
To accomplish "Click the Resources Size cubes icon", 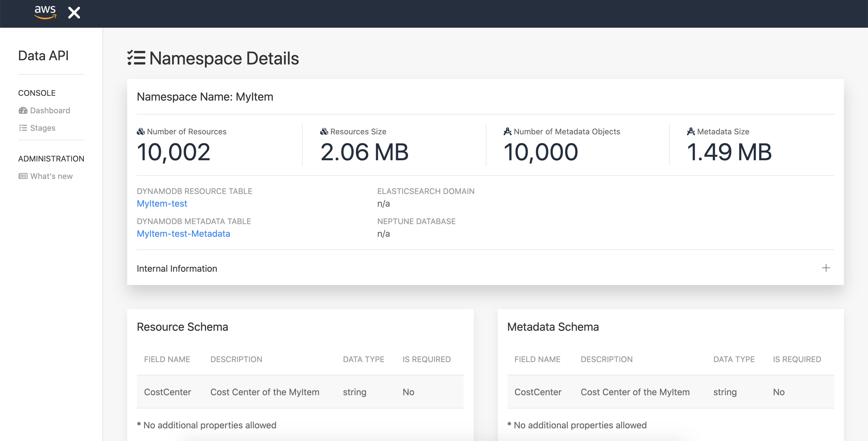I will (x=324, y=132).
